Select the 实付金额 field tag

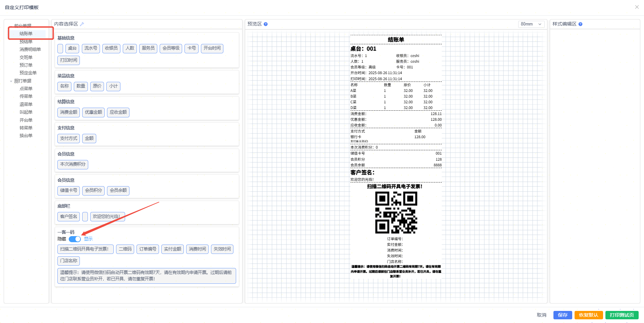[172, 249]
